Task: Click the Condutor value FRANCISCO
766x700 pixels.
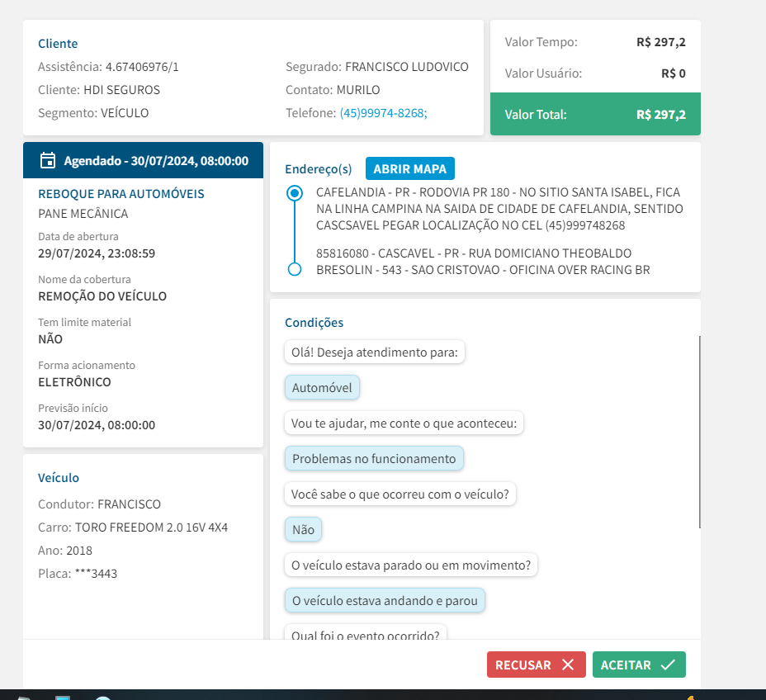Action: click(x=129, y=504)
